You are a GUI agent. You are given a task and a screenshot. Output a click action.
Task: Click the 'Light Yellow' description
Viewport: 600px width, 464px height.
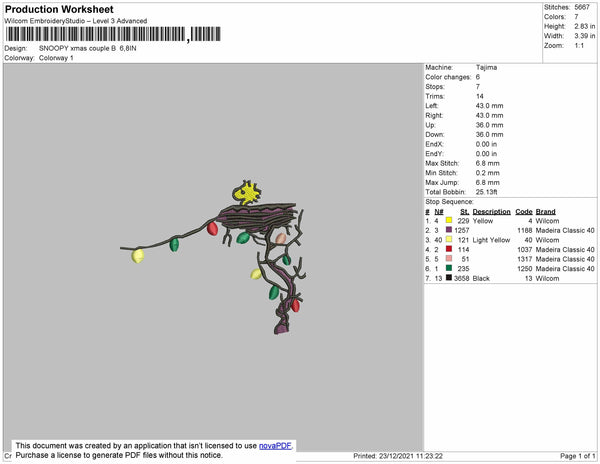point(491,240)
